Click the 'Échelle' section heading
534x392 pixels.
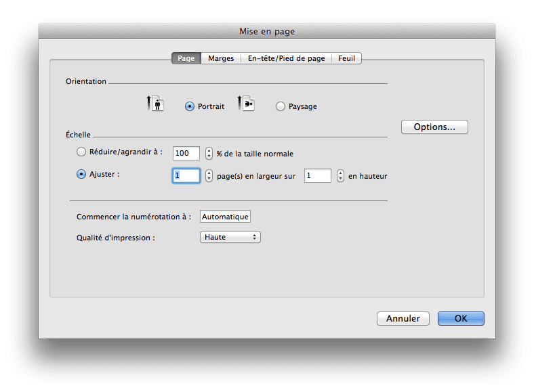click(78, 135)
